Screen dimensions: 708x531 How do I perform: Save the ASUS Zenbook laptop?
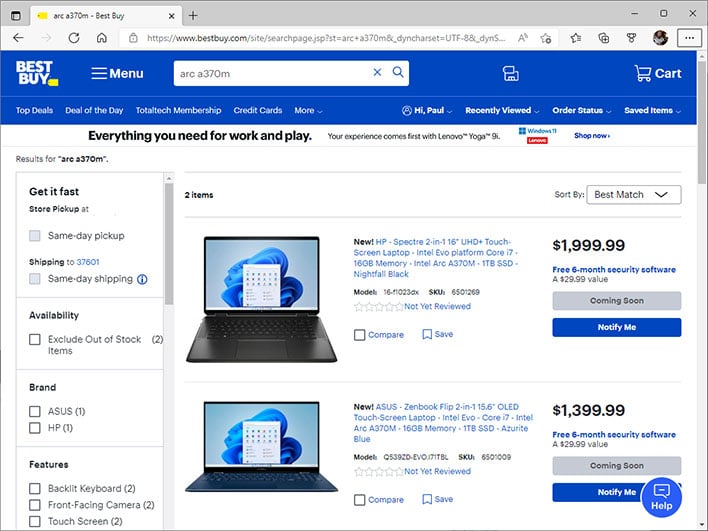438,499
